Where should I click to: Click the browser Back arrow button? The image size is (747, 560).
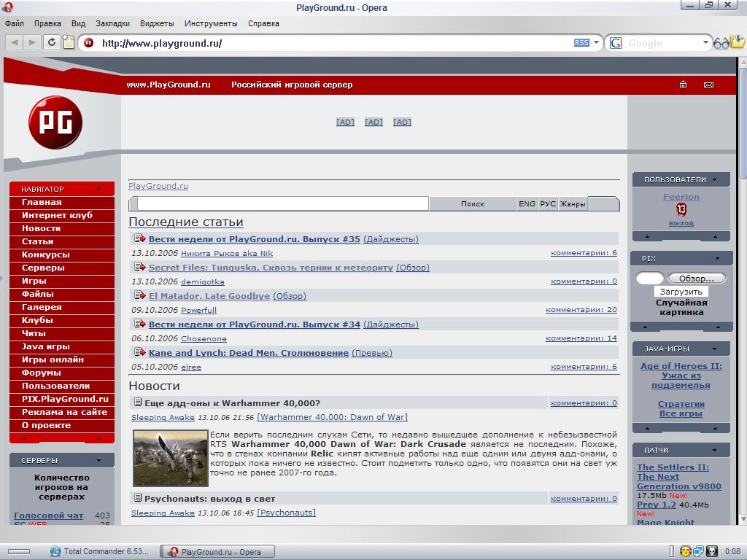click(15, 42)
